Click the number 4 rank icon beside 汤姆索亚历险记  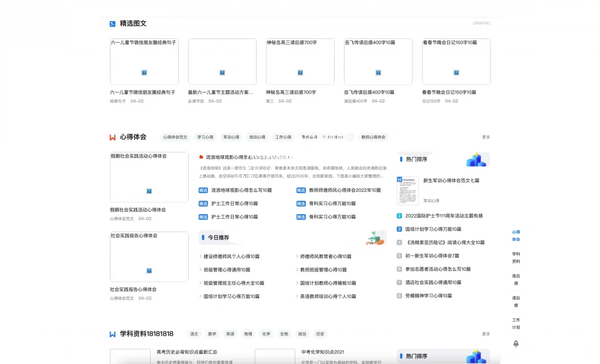[x=400, y=242]
